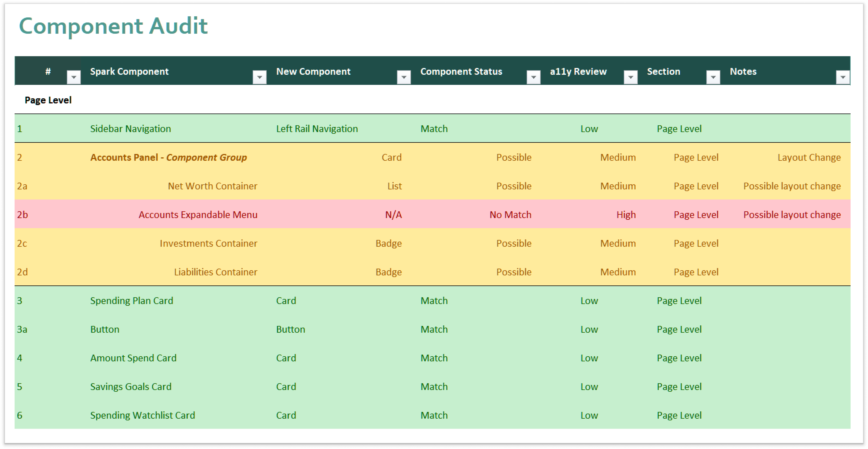This screenshot has height=449, width=868.
Task: Open the Section column filter dropdown
Action: (713, 77)
